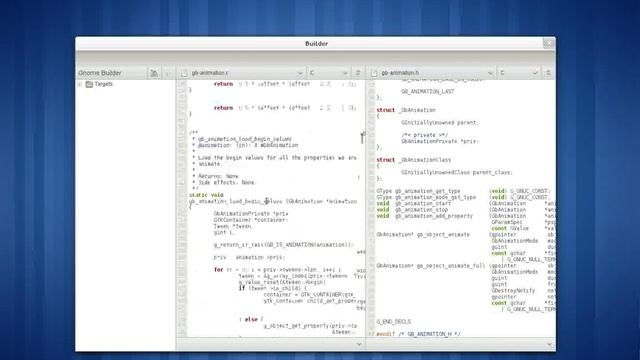Screen dimensions: 640x360
Task: Open the arrow menu beside the build icon
Action: (168, 73)
